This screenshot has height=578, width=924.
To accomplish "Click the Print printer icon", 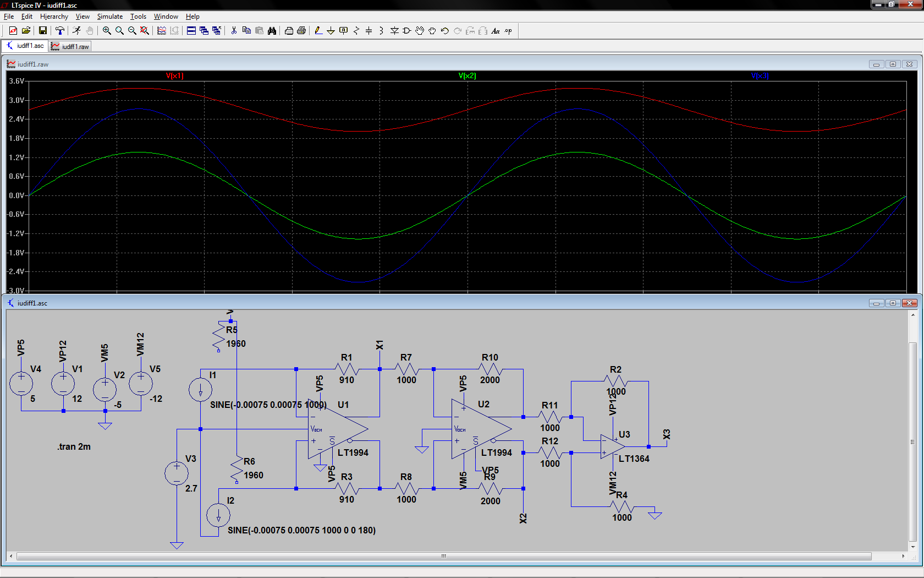I will pos(301,31).
